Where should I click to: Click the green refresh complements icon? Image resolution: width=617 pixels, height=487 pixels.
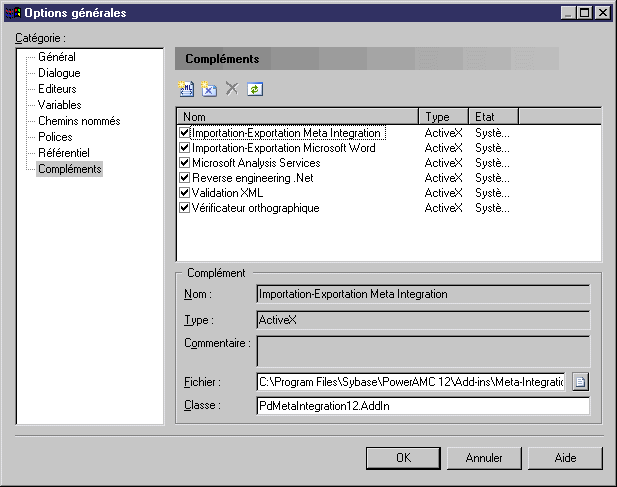click(x=255, y=89)
